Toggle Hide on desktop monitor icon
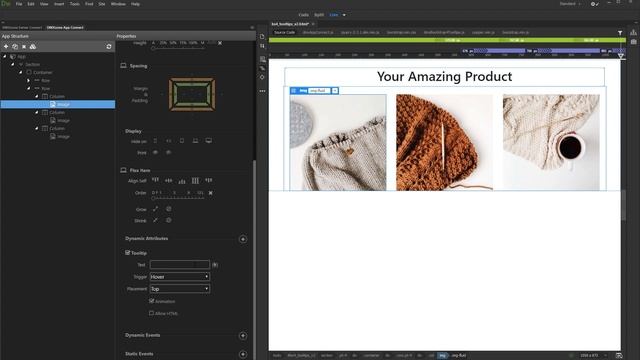640x360 pixels. pos(209,141)
